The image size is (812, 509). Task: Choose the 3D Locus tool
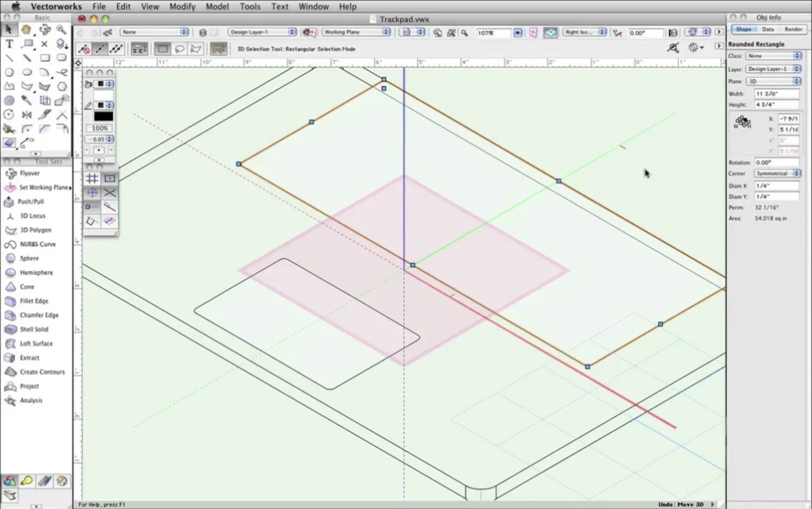(32, 216)
